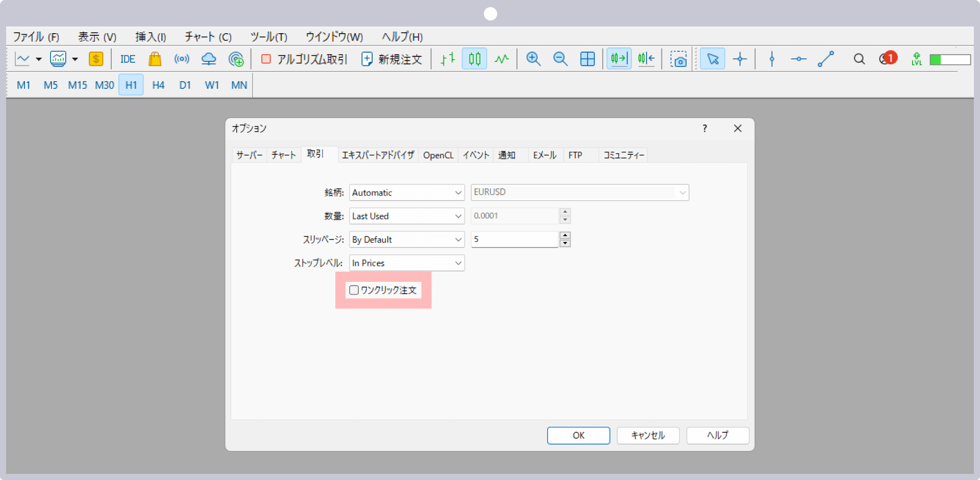Open the 挿入(I) menu
The width and height of the screenshot is (980, 480).
point(151,37)
